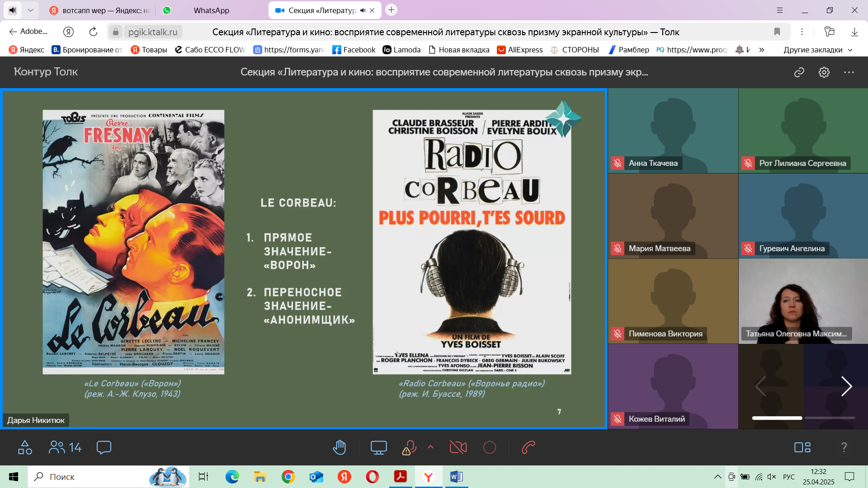Open Word from taskbar
The width and height of the screenshot is (868, 488).
point(457,477)
